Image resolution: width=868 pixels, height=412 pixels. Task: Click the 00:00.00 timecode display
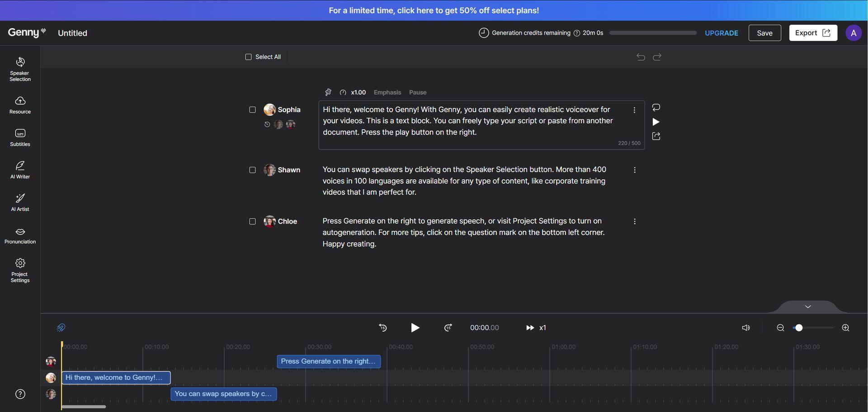(485, 328)
